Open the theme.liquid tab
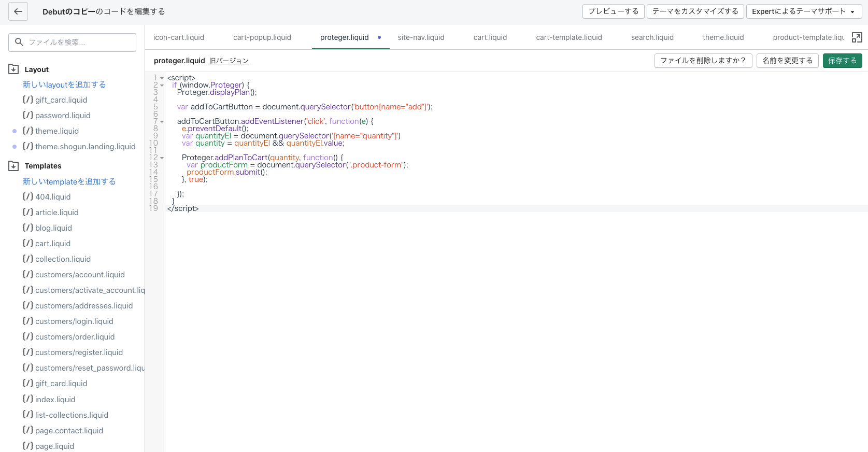Screen dimensions: 868x452 click(723, 37)
